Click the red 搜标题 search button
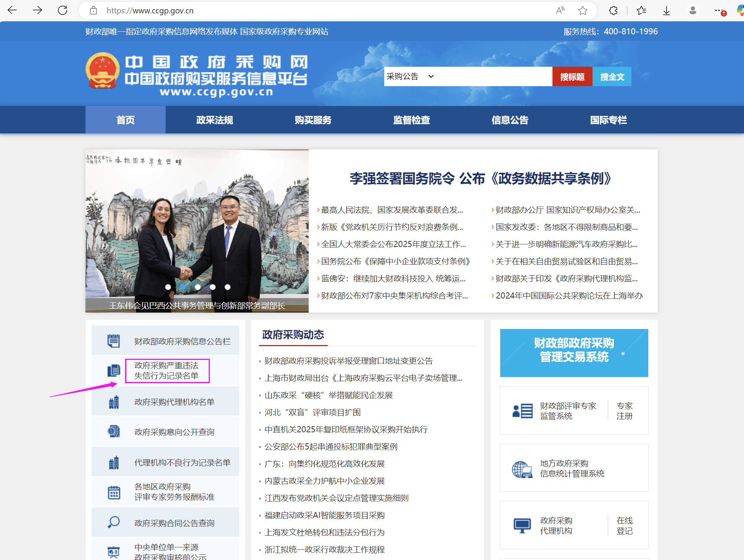Screen dimensions: 744x560 [572, 77]
